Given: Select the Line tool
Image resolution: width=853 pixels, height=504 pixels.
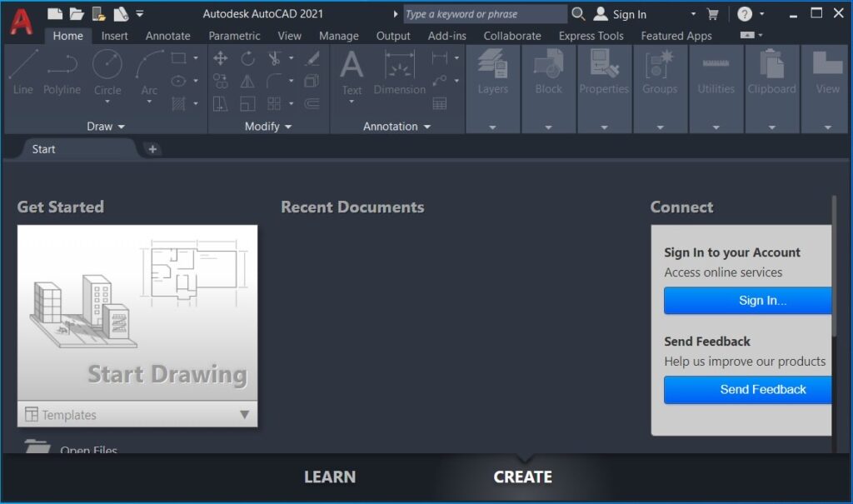Looking at the screenshot, I should point(22,72).
